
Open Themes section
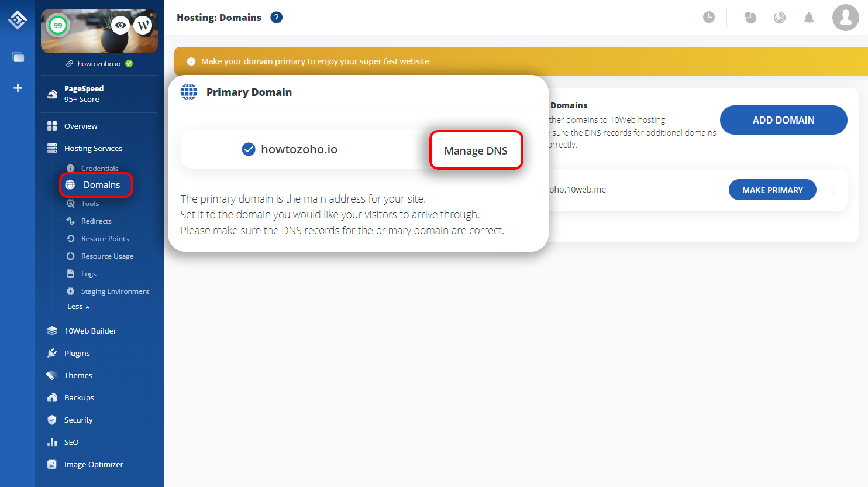[78, 375]
